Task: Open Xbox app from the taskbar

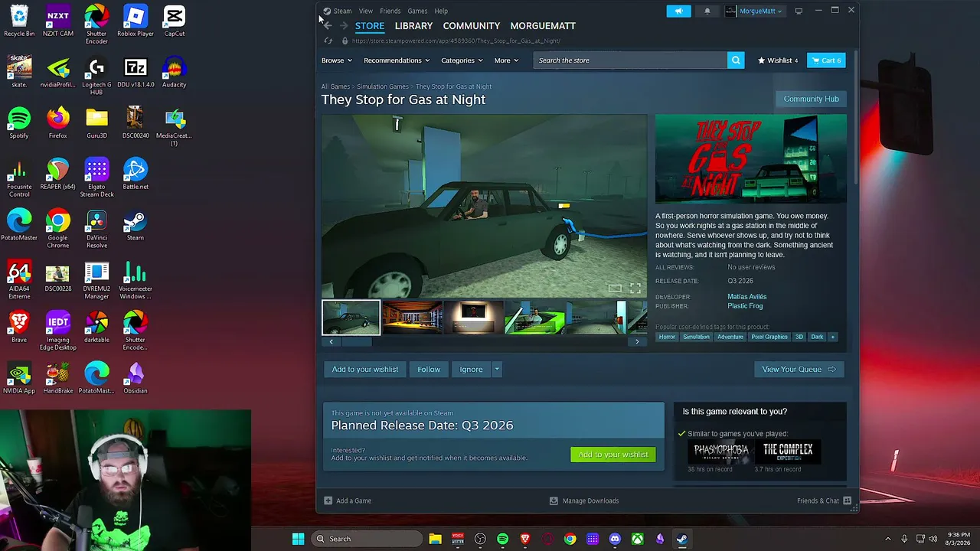Action: [637, 539]
